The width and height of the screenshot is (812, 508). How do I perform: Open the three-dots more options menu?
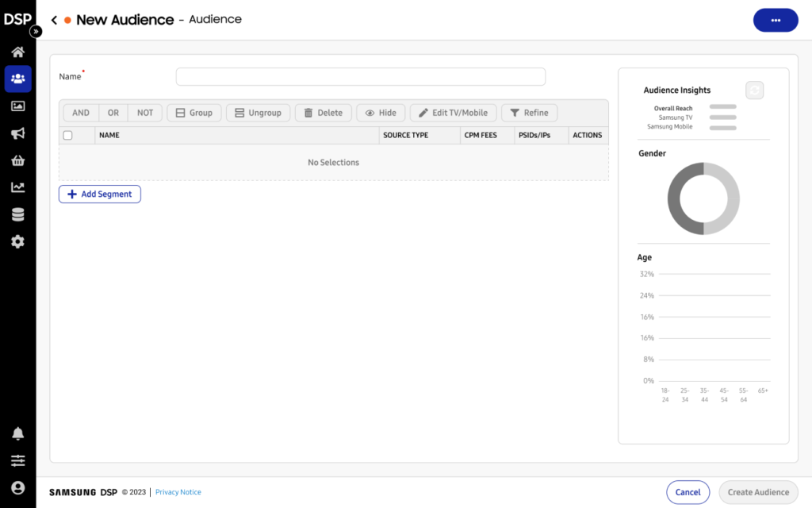tap(775, 20)
